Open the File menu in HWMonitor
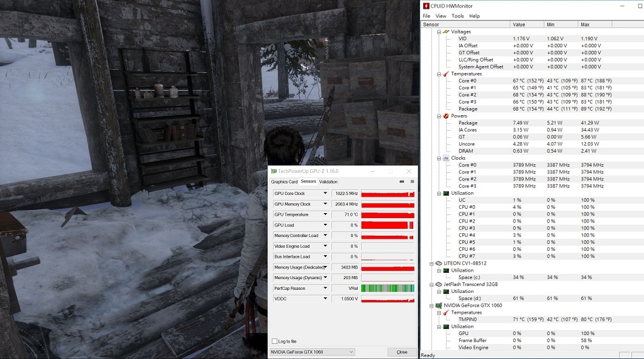Viewport: 644px width, 359px height. 426,16
